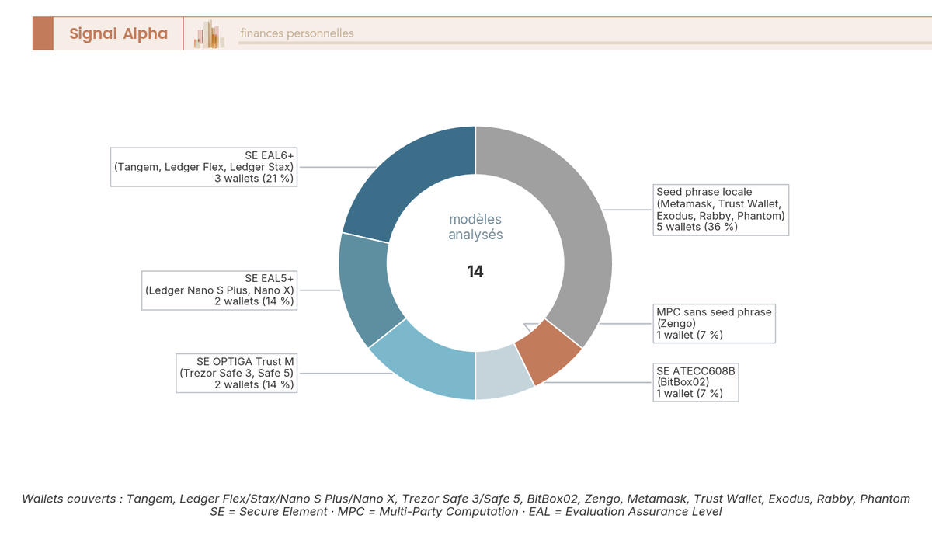Toggle the SE EAL6+ legend box
Image resolution: width=932 pixels, height=560 pixels.
[x=203, y=166]
